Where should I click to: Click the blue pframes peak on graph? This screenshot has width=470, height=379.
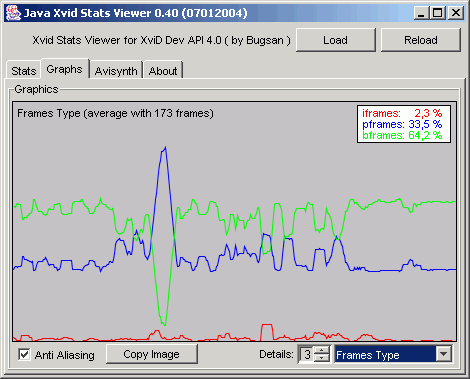165,148
